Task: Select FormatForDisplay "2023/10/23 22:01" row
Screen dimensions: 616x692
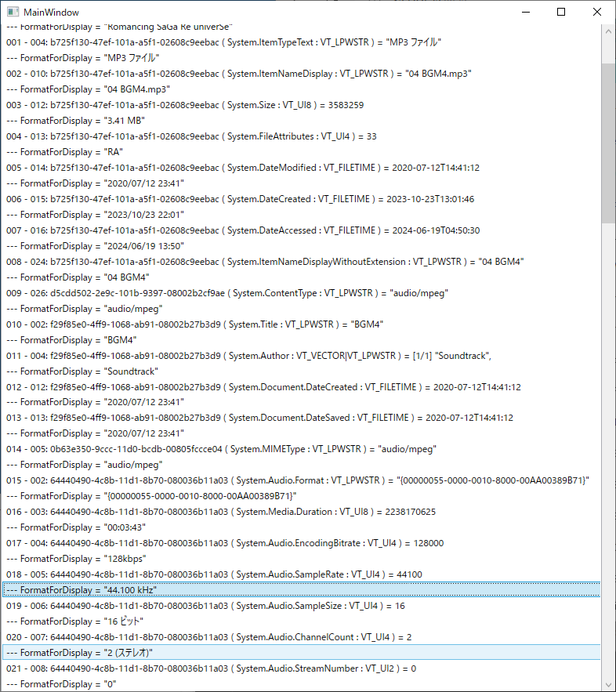Action: (302, 215)
